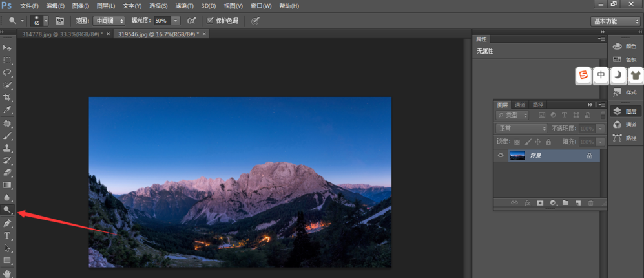Click the delete layer trash icon

(590, 203)
